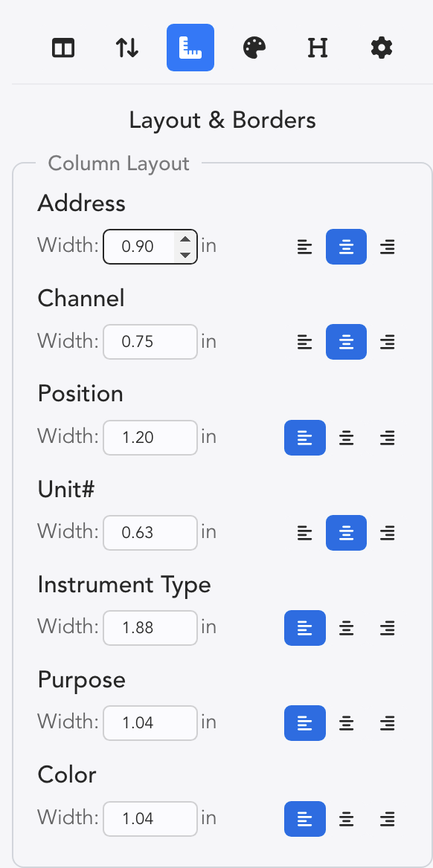This screenshot has width=433, height=868.
Task: Center-align the Position column
Action: tap(347, 438)
